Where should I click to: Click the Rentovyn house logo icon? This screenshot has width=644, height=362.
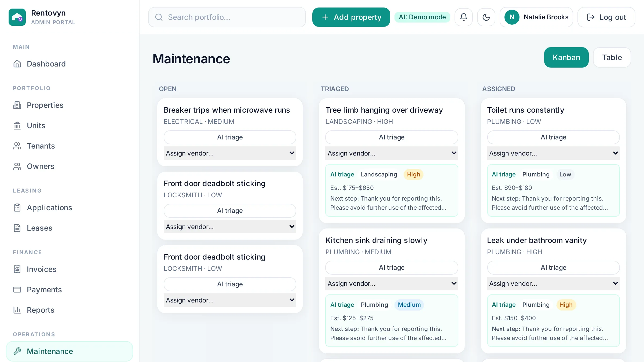point(17,17)
